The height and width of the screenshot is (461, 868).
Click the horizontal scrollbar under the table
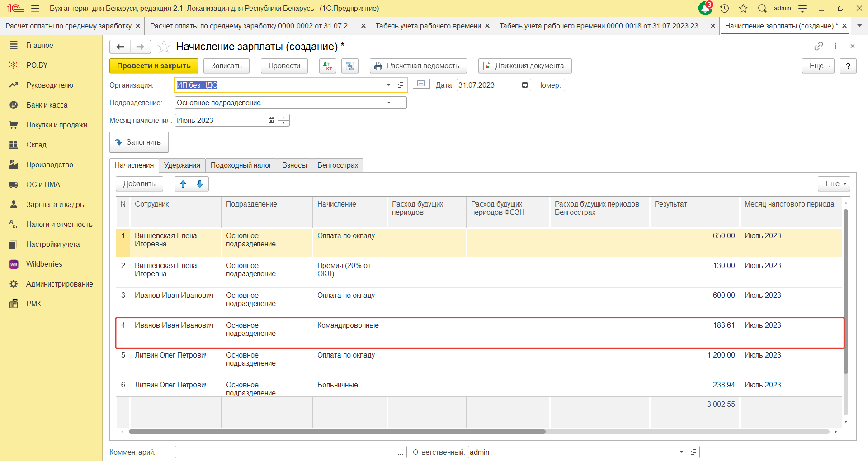(337, 432)
